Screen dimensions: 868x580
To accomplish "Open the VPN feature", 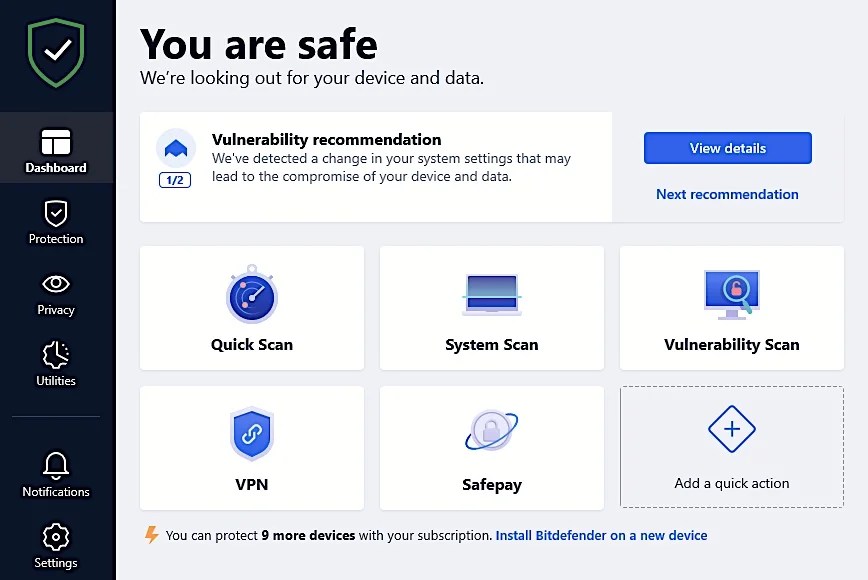I will pyautogui.click(x=251, y=447).
